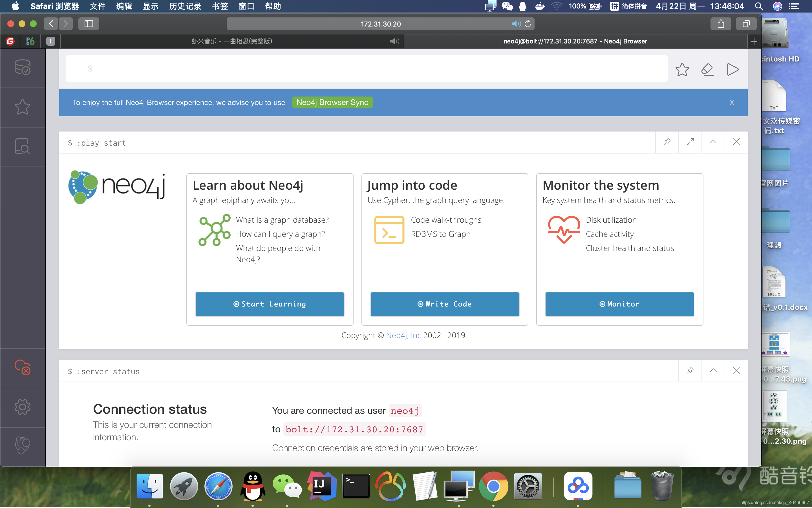Open the 窗口 menu

247,6
